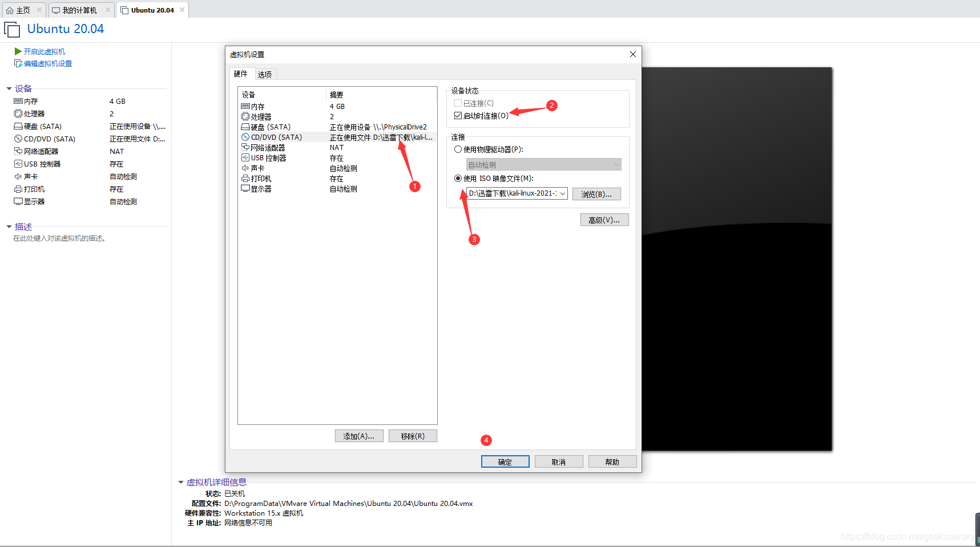Click the 设备 column header in dialog

point(282,95)
